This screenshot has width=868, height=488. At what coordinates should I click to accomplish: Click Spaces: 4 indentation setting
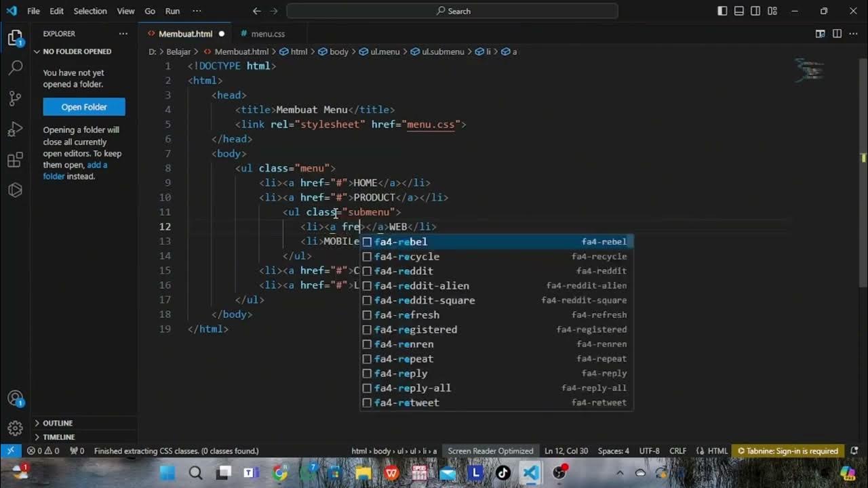point(613,451)
